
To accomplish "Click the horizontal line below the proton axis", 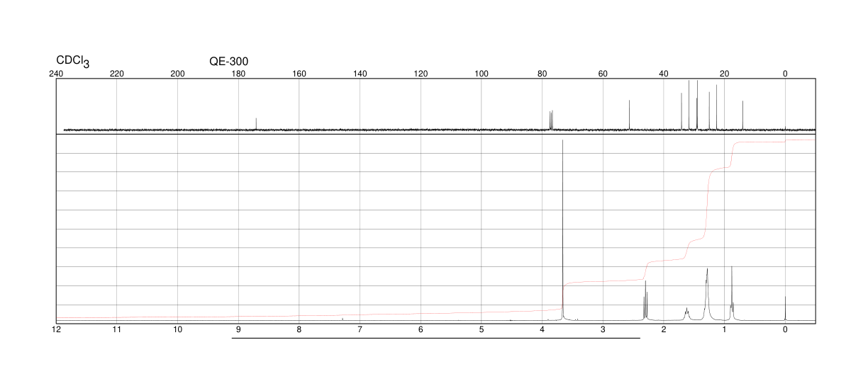I will (x=436, y=338).
